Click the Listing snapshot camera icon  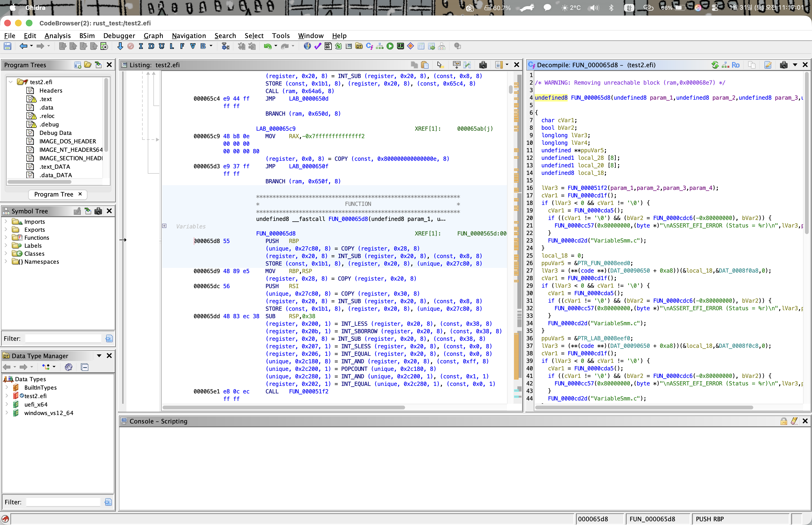483,65
